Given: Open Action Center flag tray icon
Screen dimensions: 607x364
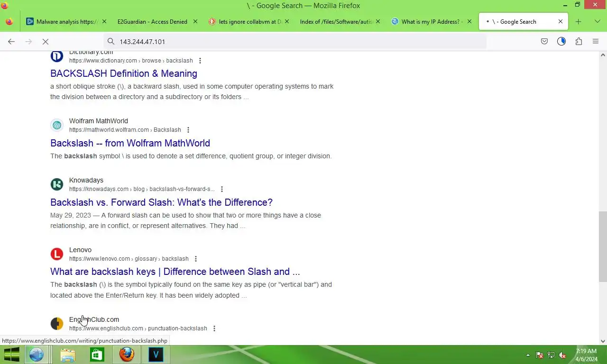Looking at the screenshot, I should [x=539, y=355].
